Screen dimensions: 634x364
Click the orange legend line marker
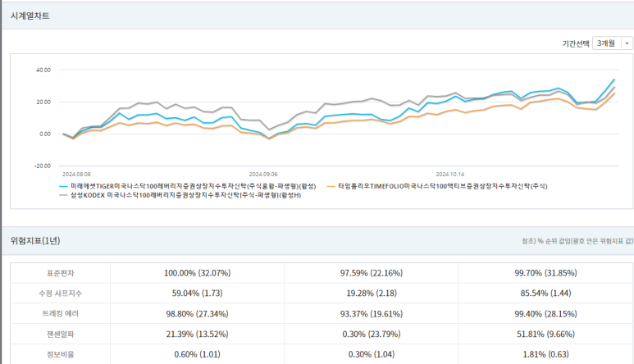pos(331,187)
